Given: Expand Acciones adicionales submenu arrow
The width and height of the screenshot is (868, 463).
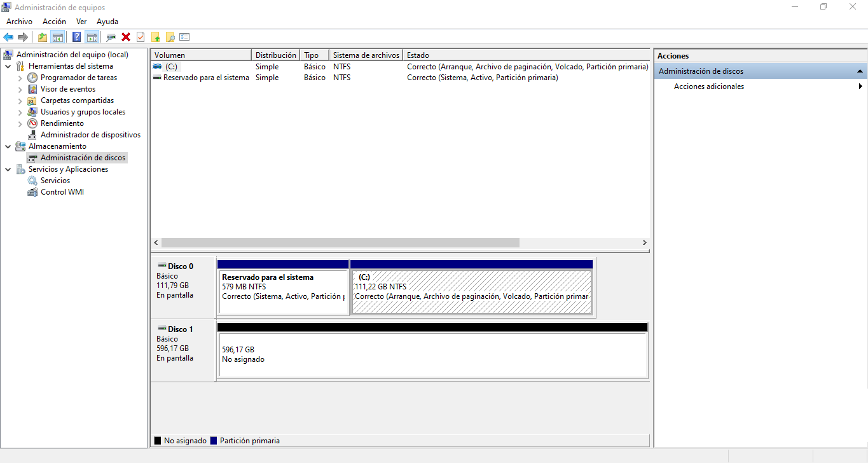Looking at the screenshot, I should pos(860,86).
